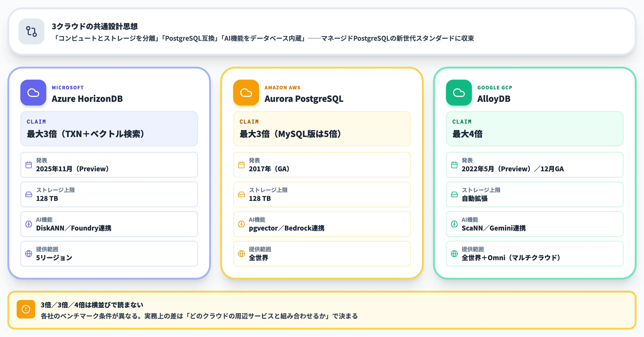The height and width of the screenshot is (337, 644).
Task: Click the orange alert icon in the warning banner
Action: click(x=26, y=309)
